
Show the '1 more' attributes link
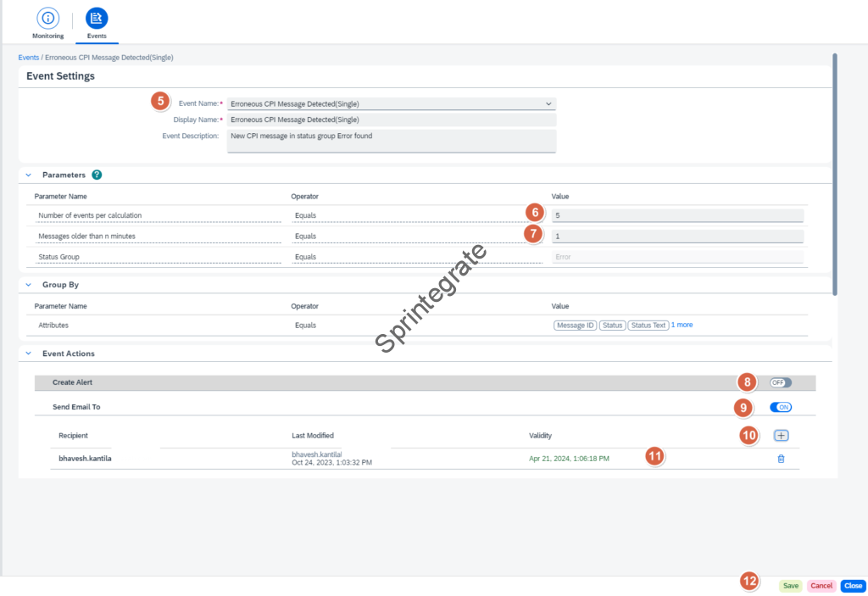click(682, 325)
